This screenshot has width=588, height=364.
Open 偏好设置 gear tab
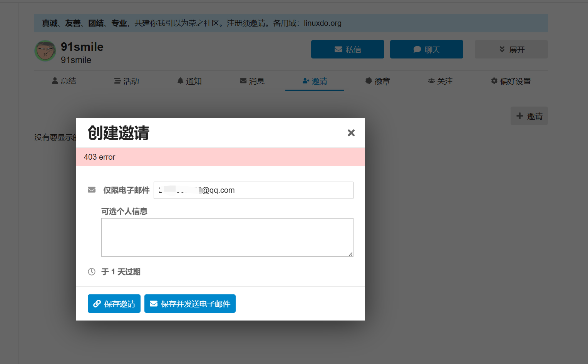pos(511,81)
